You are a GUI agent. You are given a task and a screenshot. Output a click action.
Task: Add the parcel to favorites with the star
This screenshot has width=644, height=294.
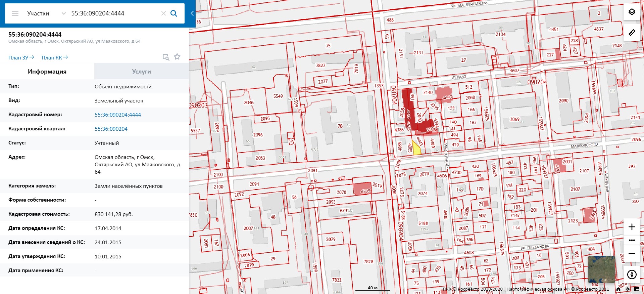177,57
